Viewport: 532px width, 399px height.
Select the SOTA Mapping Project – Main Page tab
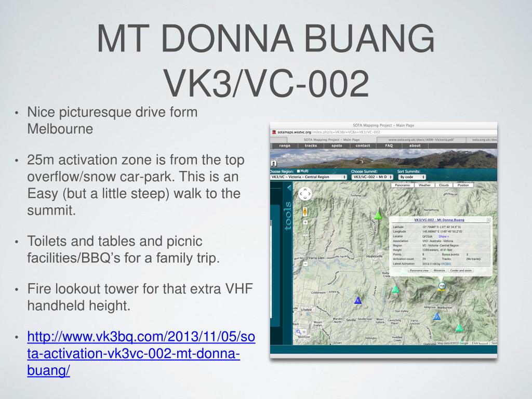tap(331, 139)
